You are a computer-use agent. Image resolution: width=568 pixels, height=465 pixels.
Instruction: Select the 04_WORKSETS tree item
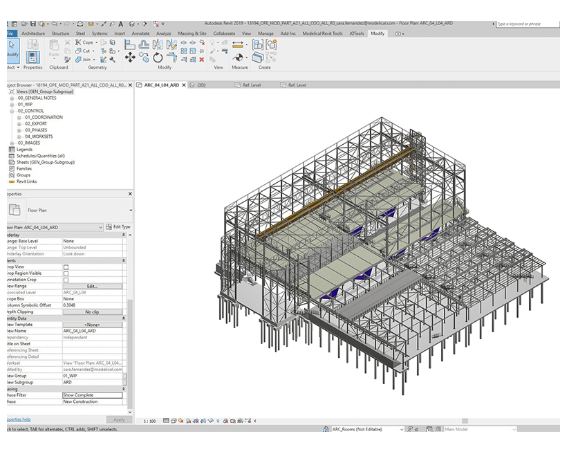pos(39,137)
